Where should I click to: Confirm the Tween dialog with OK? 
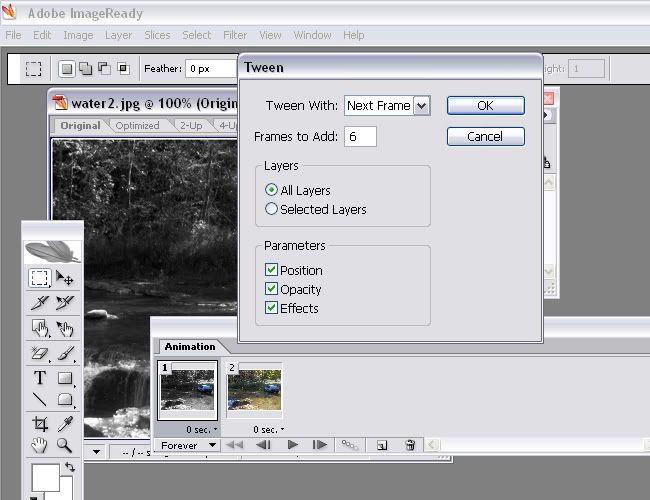(485, 105)
